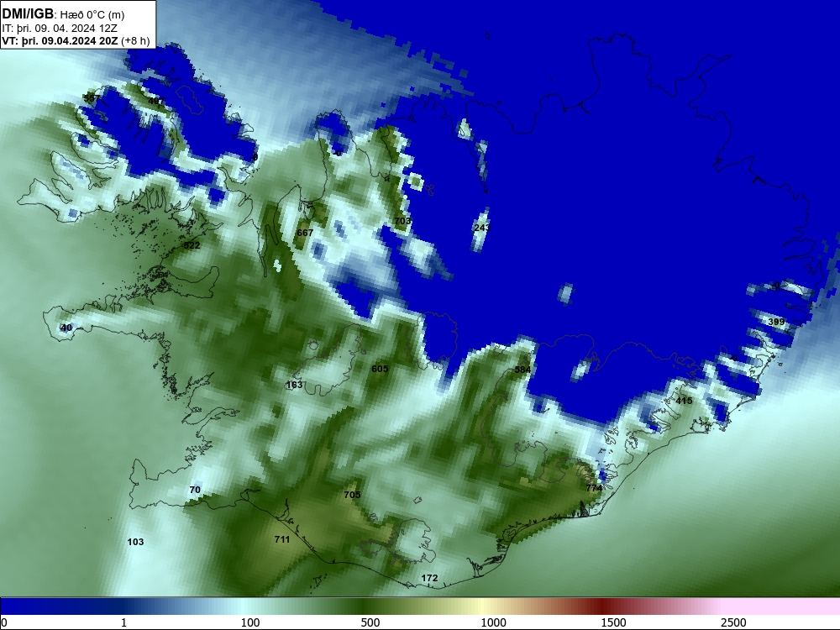Image resolution: width=840 pixels, height=630 pixels.
Task: Click the map value 243
Action: (x=482, y=228)
